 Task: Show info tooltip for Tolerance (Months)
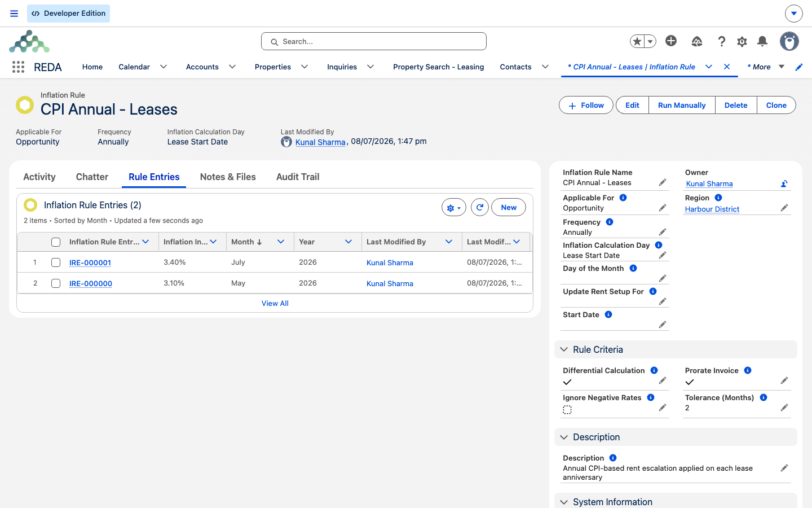(x=764, y=397)
